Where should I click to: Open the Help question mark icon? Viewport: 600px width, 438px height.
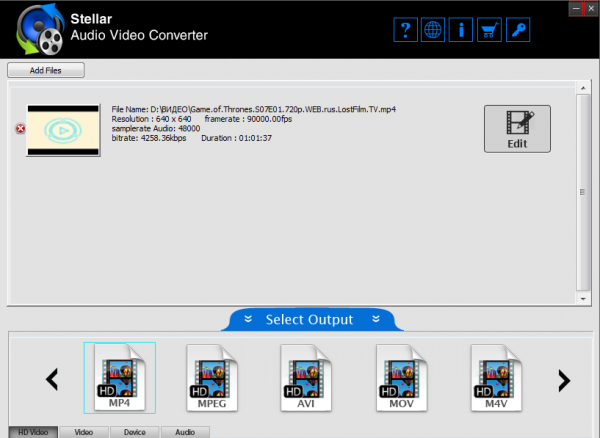[x=405, y=29]
